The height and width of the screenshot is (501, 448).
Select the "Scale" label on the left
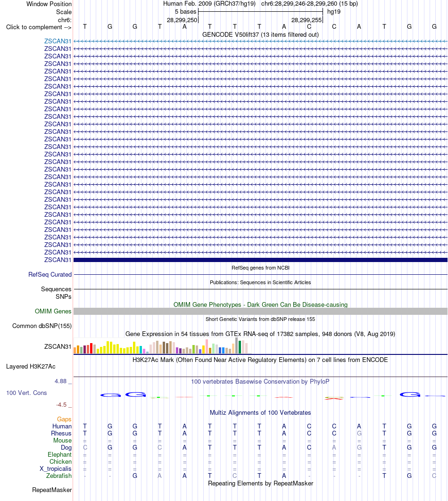click(64, 12)
